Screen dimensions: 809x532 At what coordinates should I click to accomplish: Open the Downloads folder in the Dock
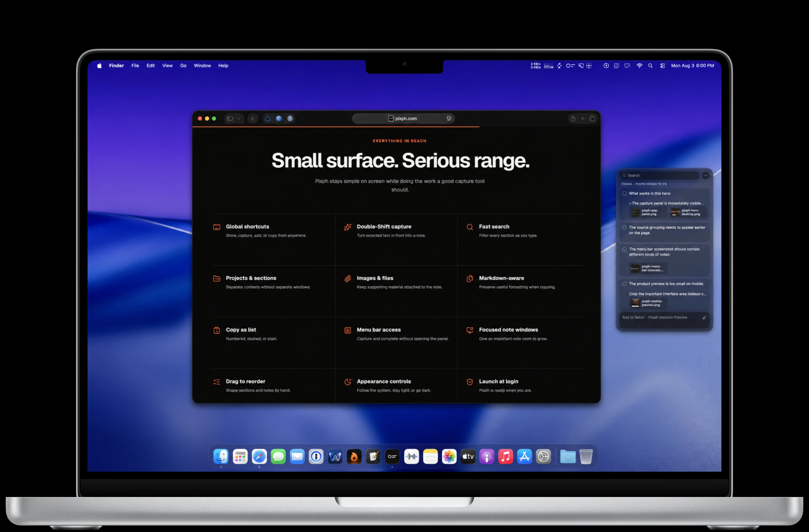click(568, 456)
